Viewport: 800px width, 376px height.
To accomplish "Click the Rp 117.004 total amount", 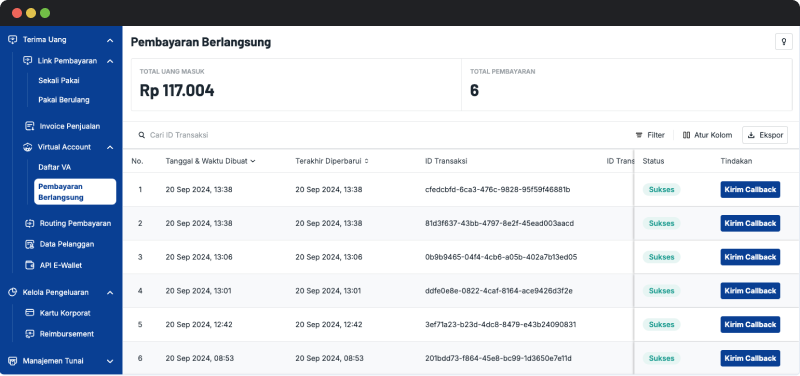I will pyautogui.click(x=177, y=91).
